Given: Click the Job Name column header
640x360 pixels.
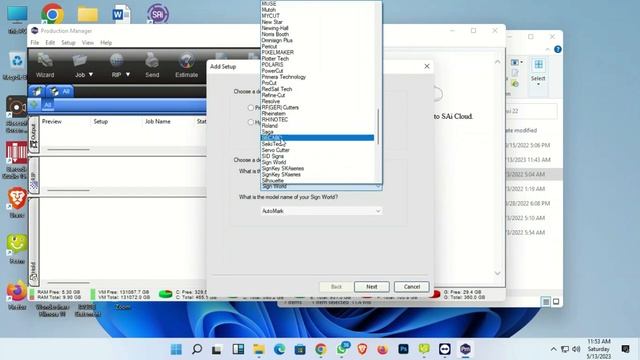Looking at the screenshot, I should coord(158,122).
